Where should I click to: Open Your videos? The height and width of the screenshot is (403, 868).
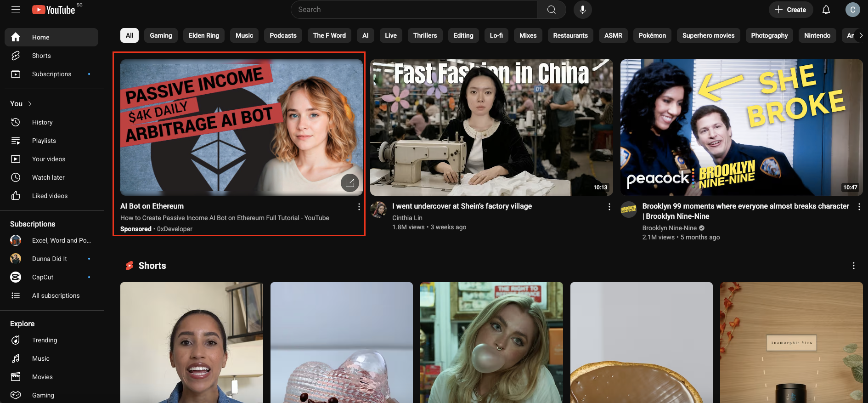[x=51, y=159]
